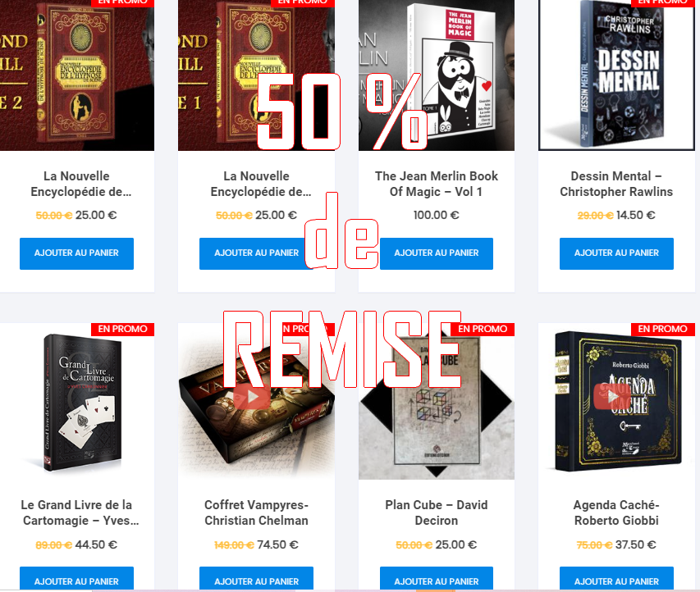Add Agenda Caché to cart

(616, 579)
